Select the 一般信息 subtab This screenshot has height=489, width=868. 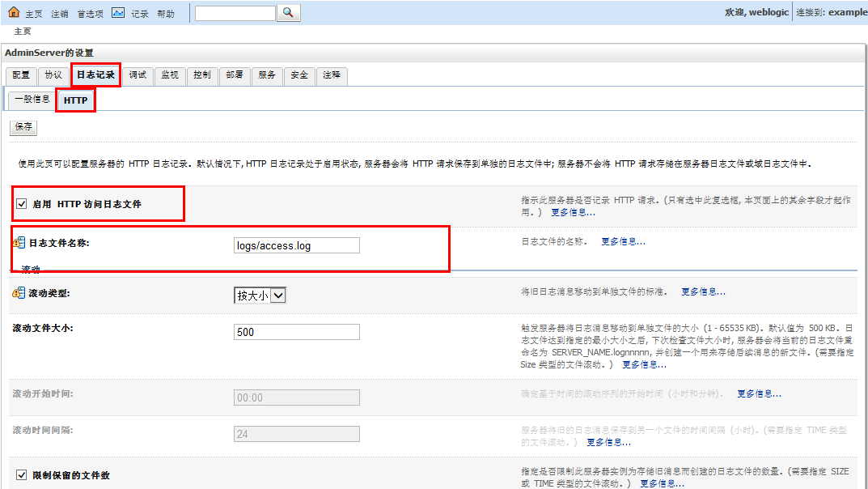point(31,98)
